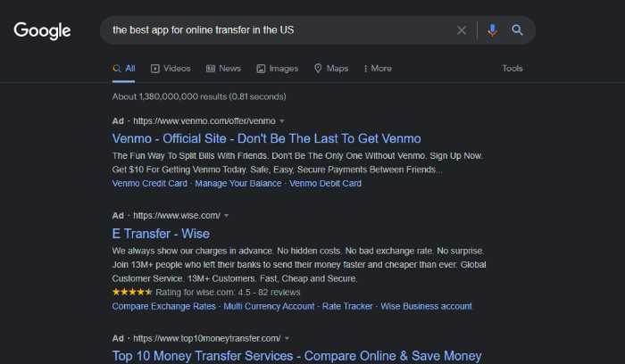Viewport: 625px width, 364px height.
Task: Switch to the Videos tab
Action: [171, 69]
